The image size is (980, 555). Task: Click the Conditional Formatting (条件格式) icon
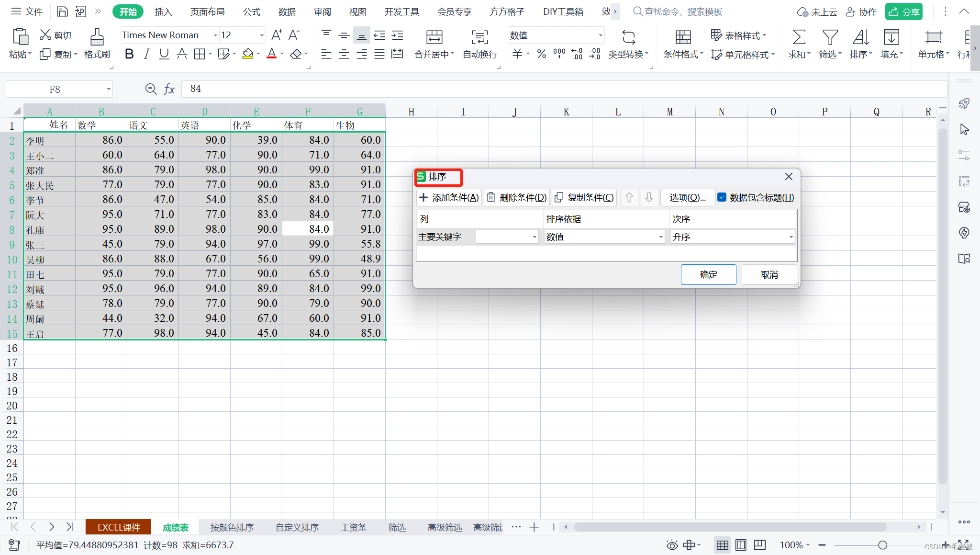point(683,37)
